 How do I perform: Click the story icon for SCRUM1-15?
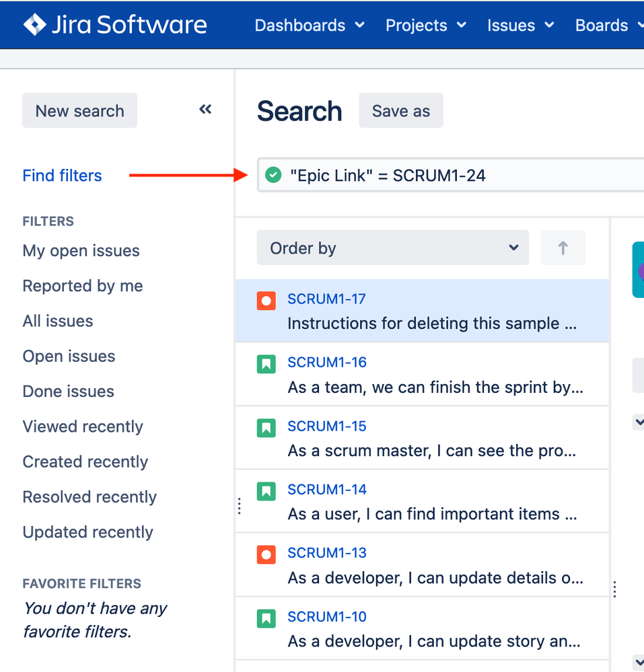(x=266, y=428)
